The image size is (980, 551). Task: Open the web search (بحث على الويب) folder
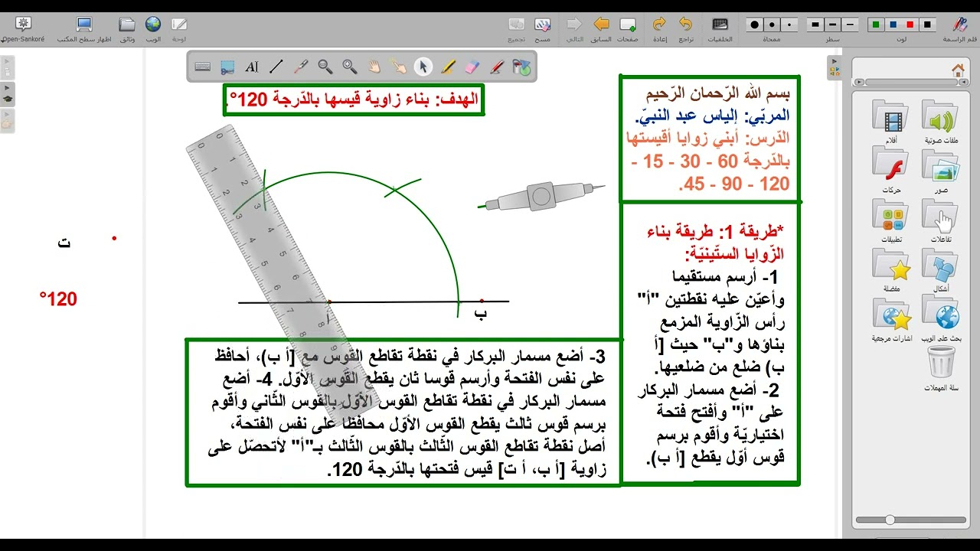pos(941,320)
